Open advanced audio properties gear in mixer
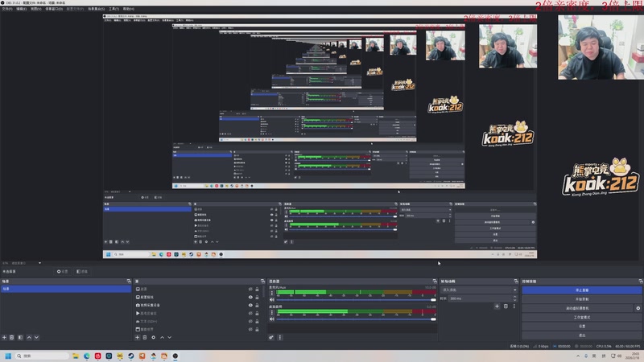 click(271, 337)
